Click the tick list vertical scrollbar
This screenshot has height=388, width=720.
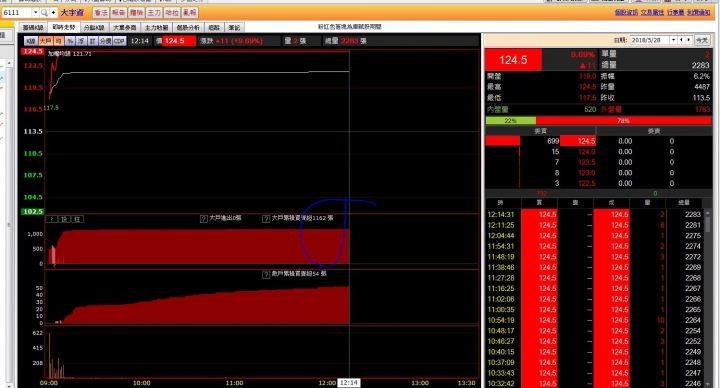point(709,298)
